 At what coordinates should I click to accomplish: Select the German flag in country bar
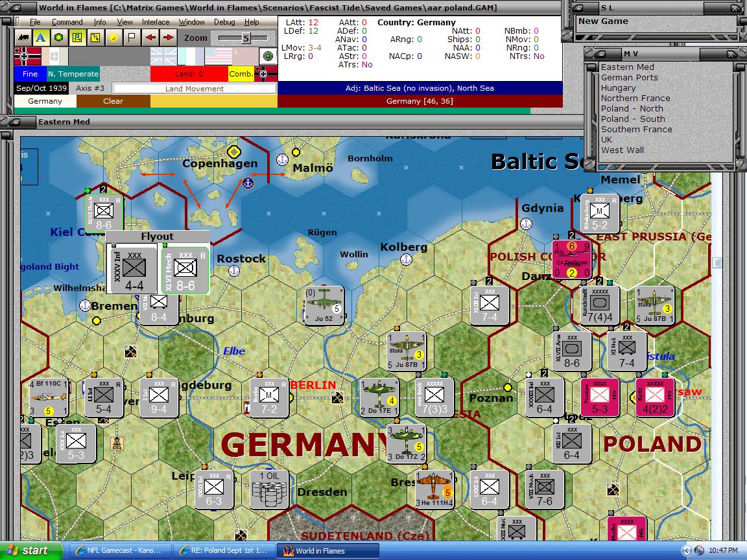pos(28,56)
